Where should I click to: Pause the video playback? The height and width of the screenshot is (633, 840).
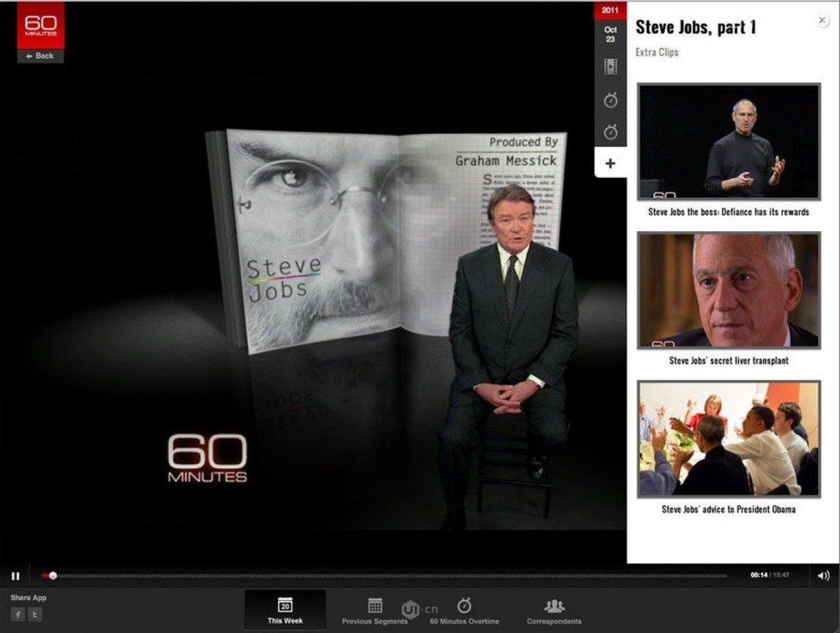(16, 576)
